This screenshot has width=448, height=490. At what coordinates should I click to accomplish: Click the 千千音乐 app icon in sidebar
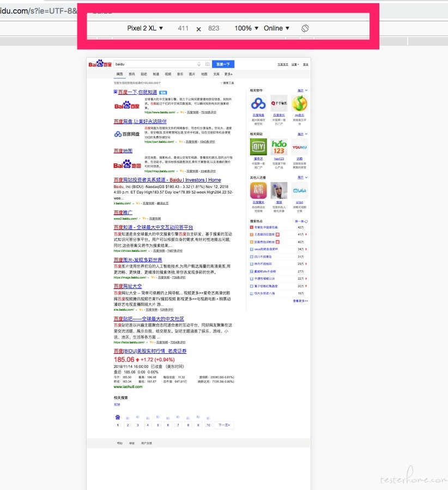coord(279,104)
